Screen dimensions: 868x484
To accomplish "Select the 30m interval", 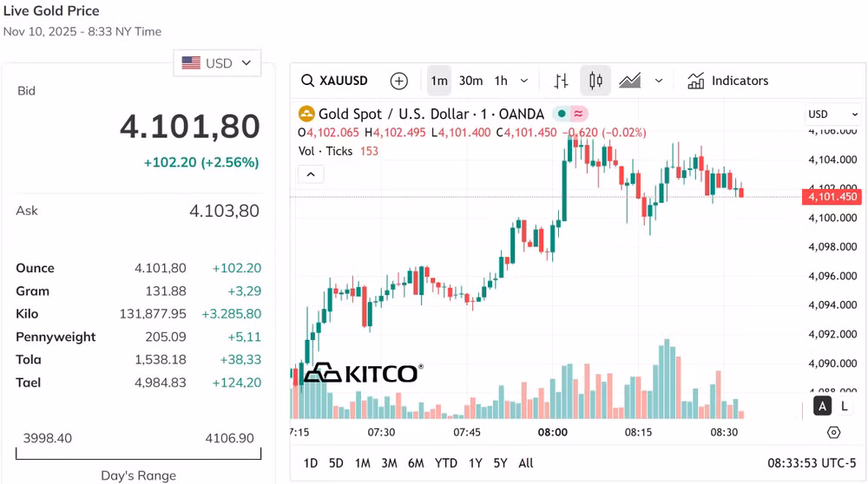I will coord(470,81).
